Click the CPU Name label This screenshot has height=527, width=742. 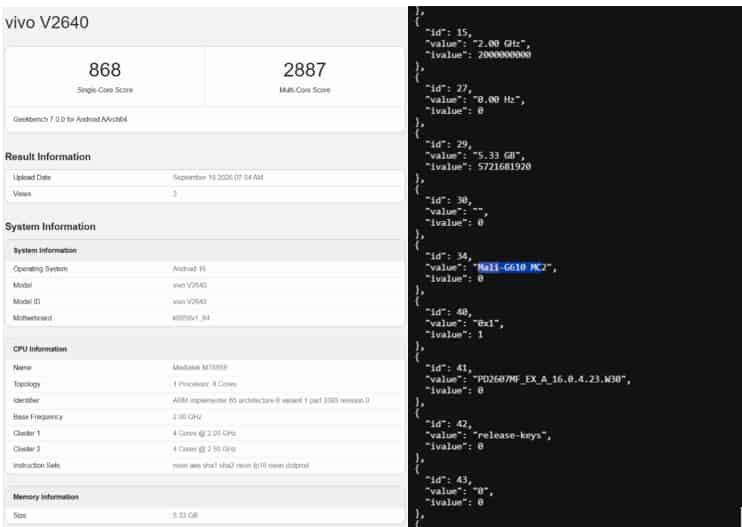point(22,368)
